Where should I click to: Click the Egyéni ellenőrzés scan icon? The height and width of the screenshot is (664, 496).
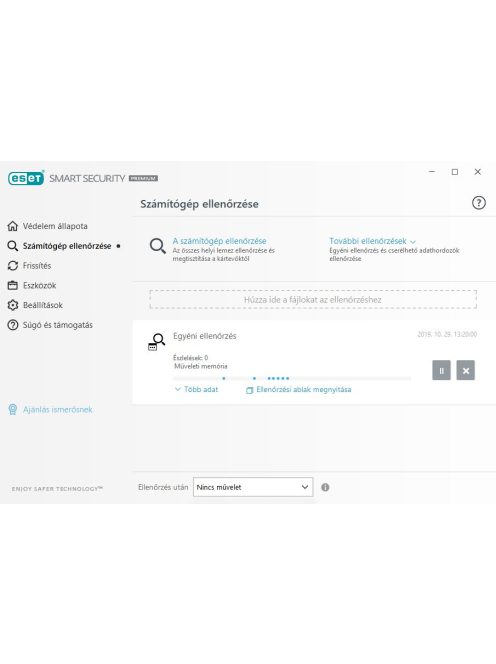click(x=156, y=342)
